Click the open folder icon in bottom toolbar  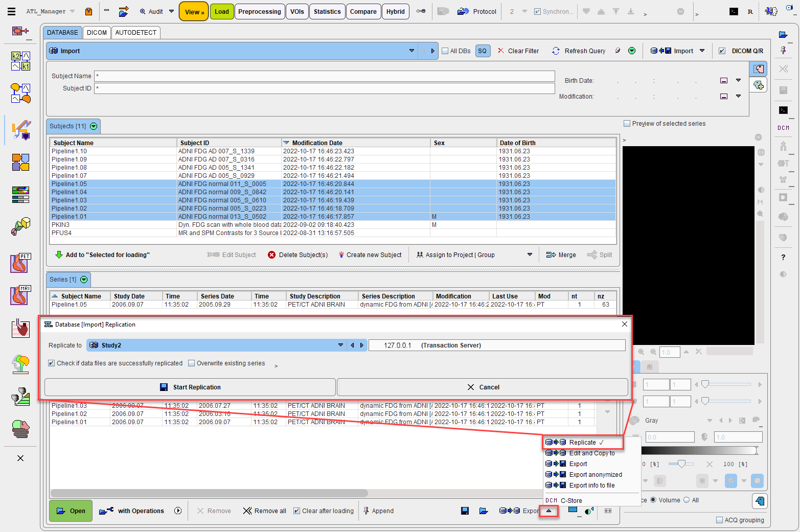[x=484, y=511]
